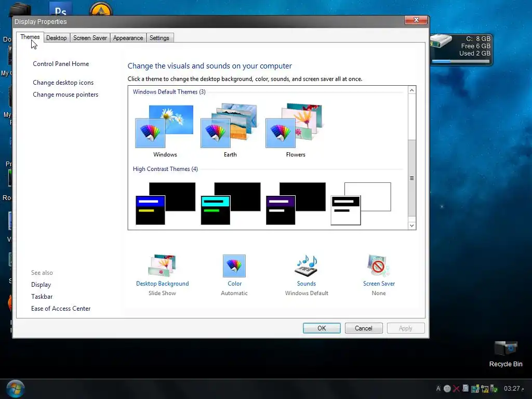Click the green checkmark tray icon
Screen dimensions: 532x399
point(494,389)
